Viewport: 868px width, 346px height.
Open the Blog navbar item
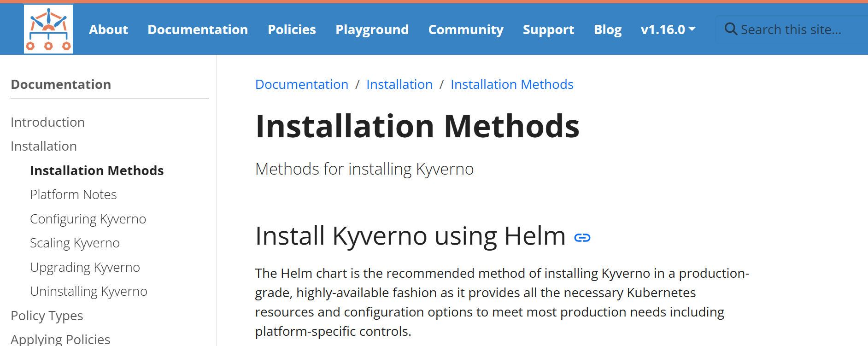(608, 29)
